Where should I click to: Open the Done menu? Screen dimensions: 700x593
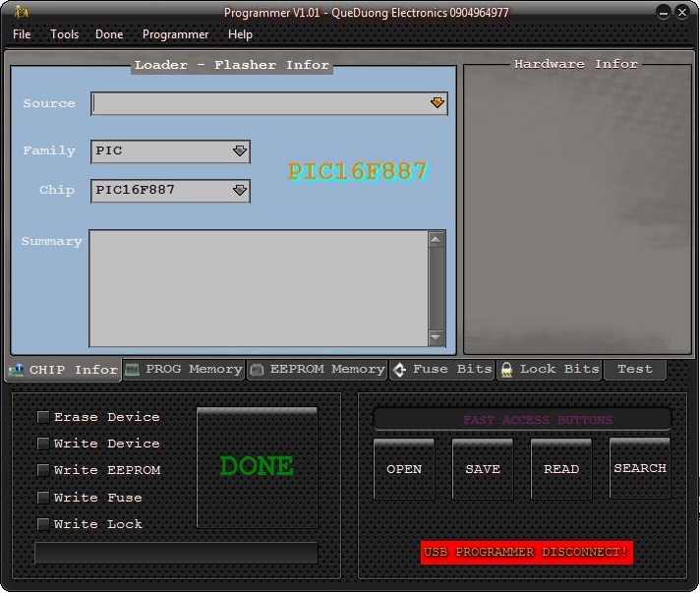point(109,34)
